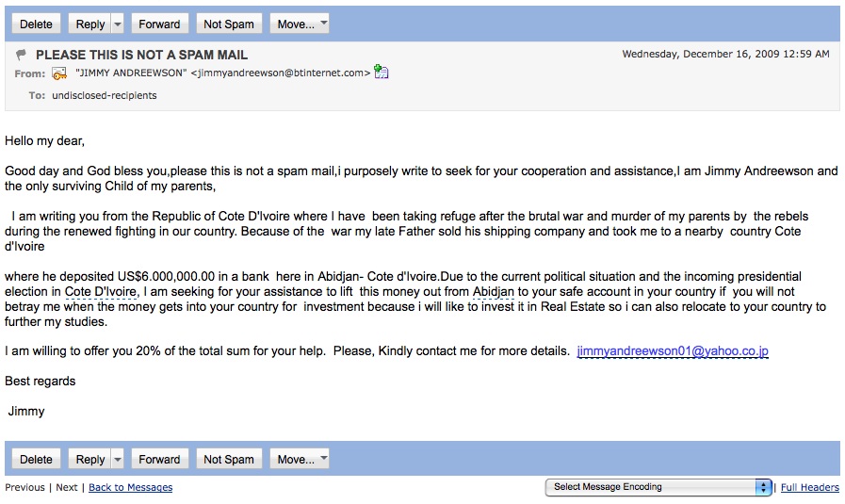Click the bottom Delete button
Viewport: 845px width, 504px height.
pos(36,460)
